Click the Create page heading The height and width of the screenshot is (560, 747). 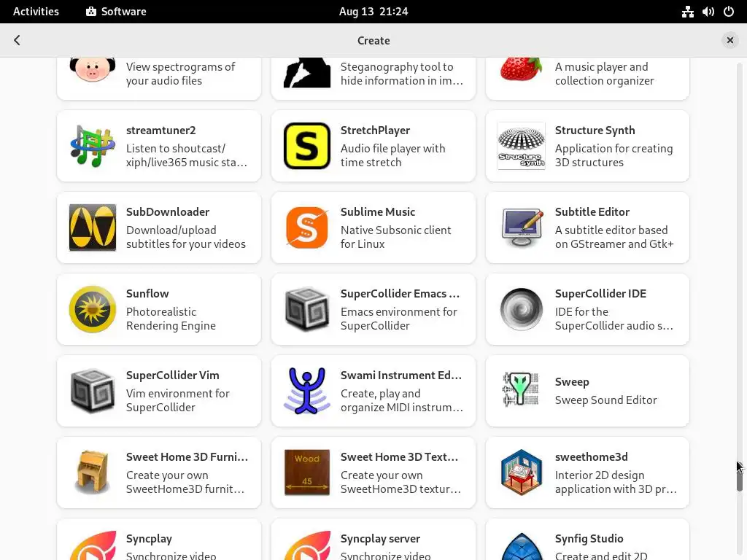pyautogui.click(x=373, y=41)
